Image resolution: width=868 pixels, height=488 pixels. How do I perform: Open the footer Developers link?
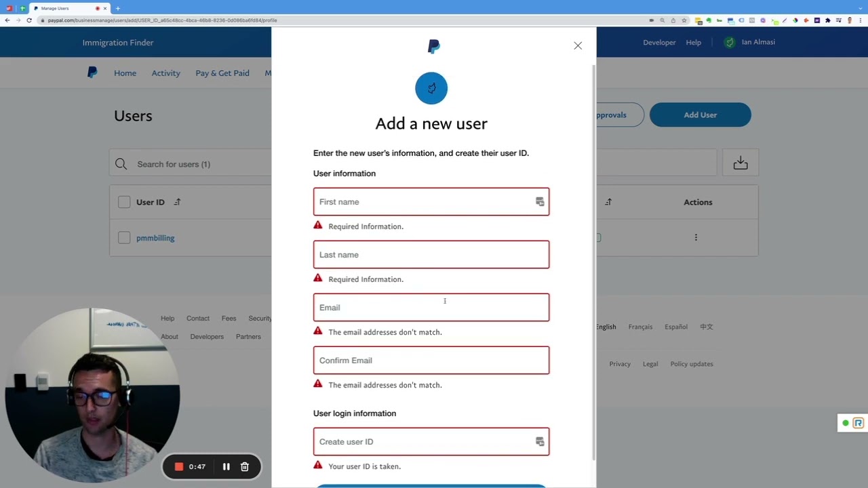[x=207, y=337]
